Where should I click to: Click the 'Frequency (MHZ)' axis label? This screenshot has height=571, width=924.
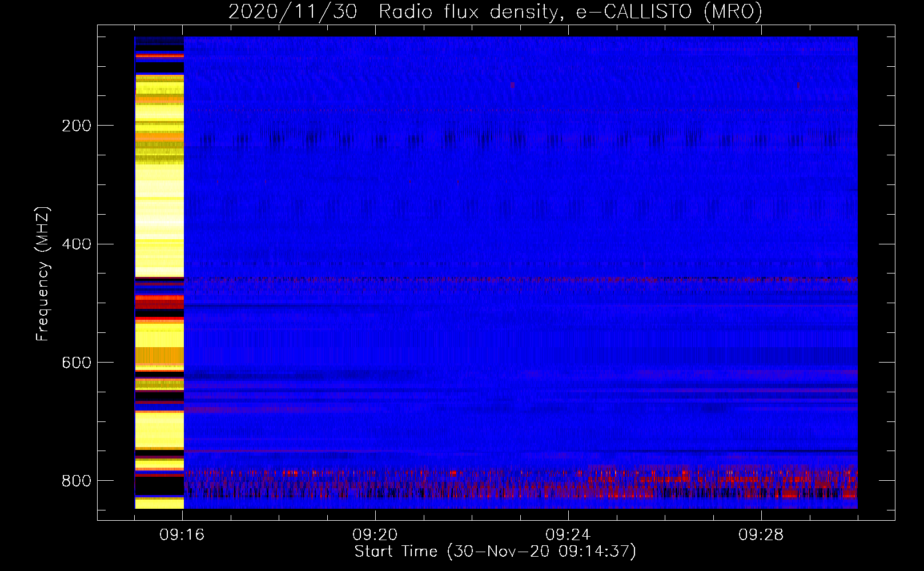[x=43, y=274]
